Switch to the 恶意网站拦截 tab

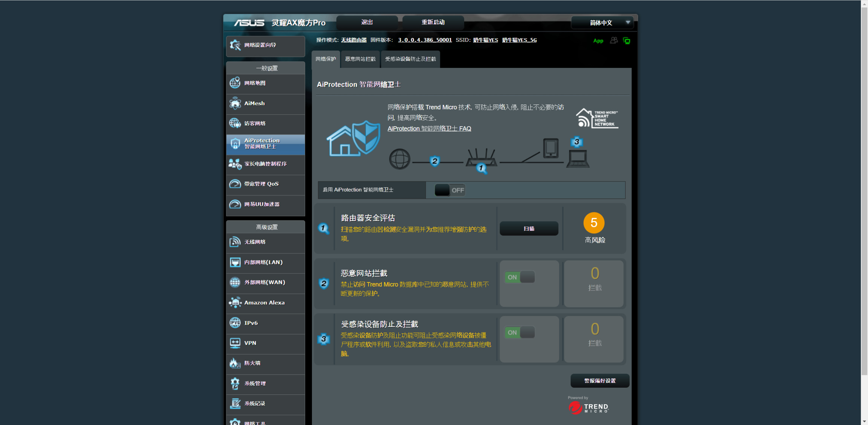pos(360,59)
